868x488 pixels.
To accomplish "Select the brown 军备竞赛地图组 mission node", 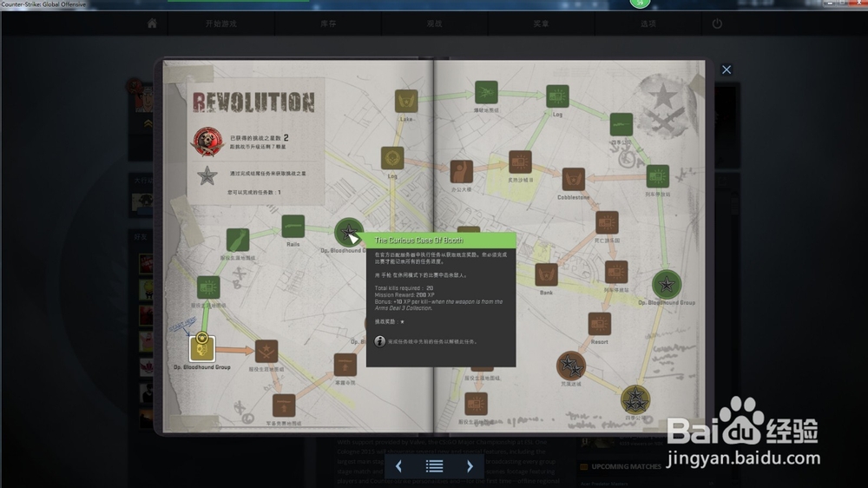I will [284, 406].
